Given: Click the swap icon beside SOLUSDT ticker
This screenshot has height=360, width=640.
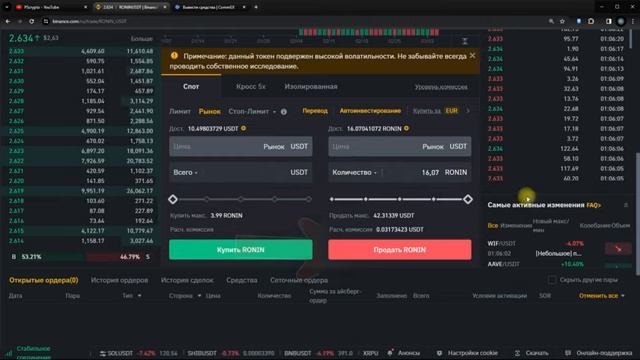Looking at the screenshot, I should tap(102, 353).
